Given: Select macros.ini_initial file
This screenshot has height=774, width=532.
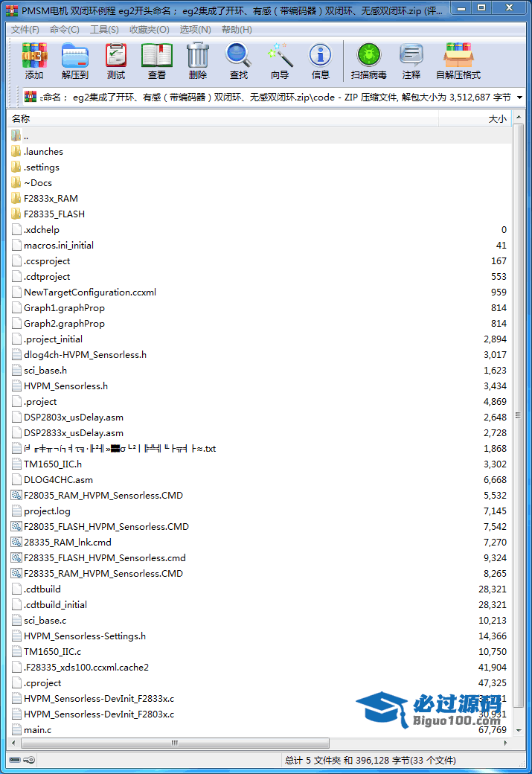Looking at the screenshot, I should (59, 246).
